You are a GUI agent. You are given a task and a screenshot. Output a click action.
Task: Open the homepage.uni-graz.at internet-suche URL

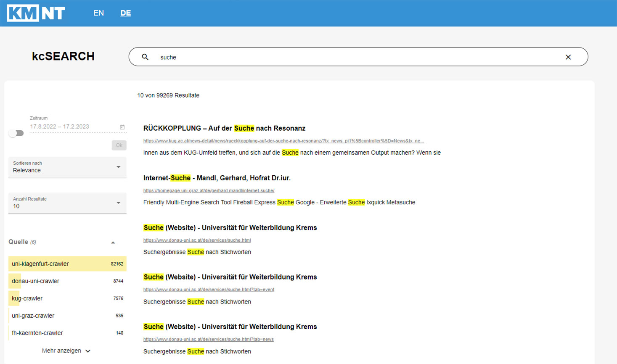click(x=209, y=190)
